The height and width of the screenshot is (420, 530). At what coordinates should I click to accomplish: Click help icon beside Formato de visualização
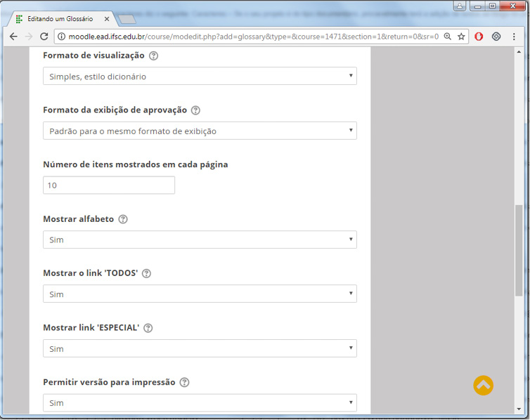click(x=154, y=55)
